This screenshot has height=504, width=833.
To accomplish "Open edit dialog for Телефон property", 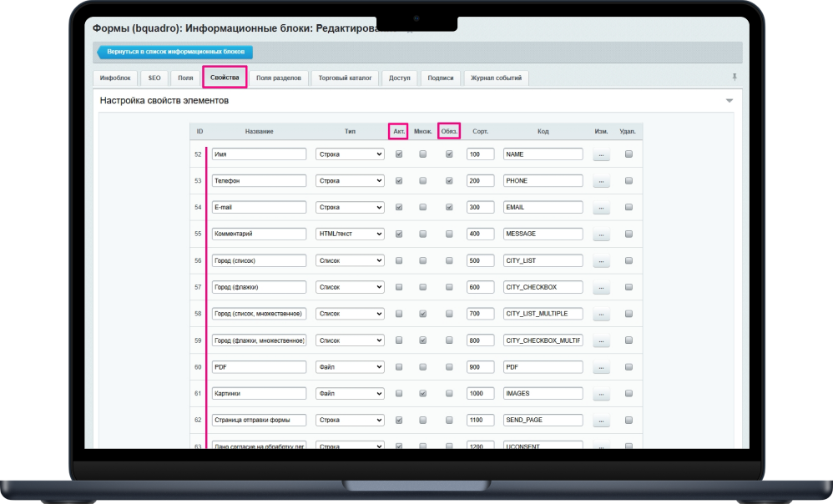I will pos(601,181).
